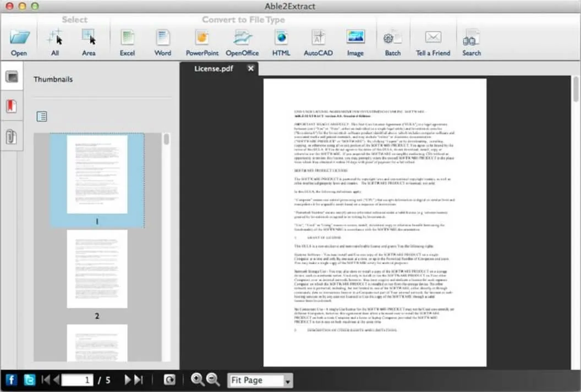Close the License.pdf tab

pyautogui.click(x=251, y=69)
